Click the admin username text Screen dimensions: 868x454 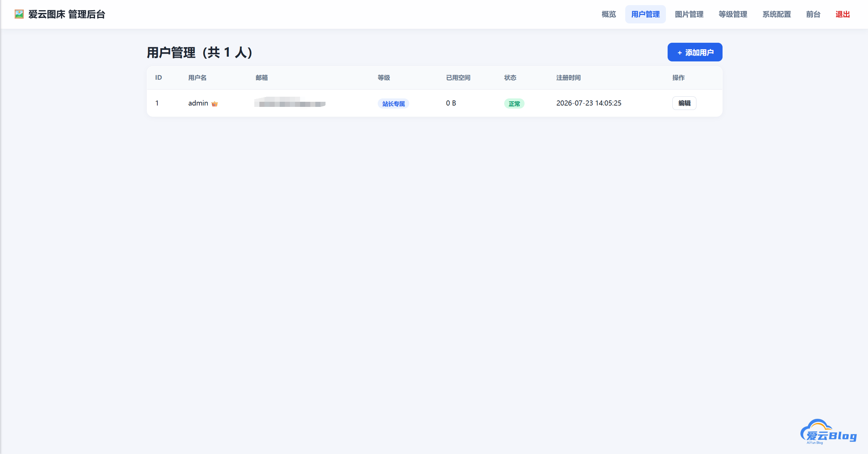[x=198, y=103]
